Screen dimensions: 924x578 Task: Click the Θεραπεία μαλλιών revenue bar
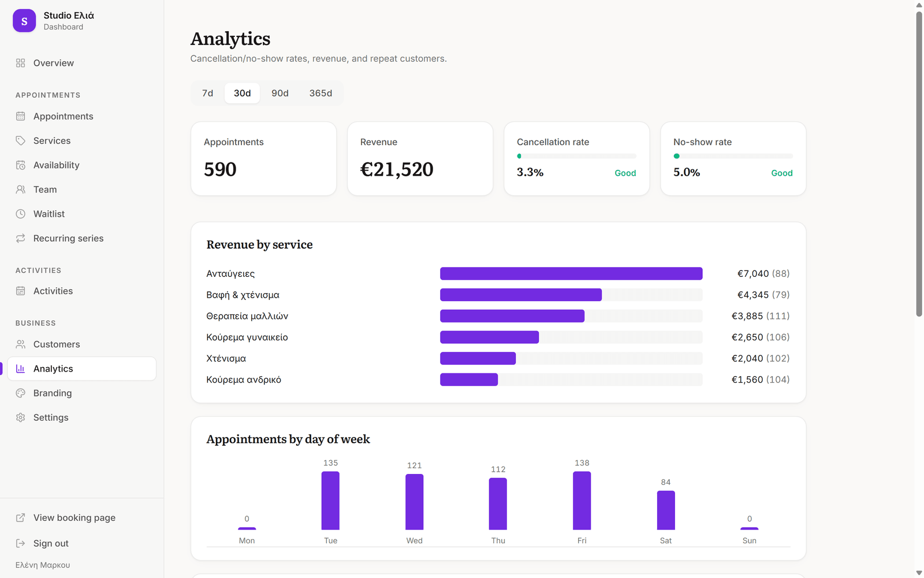(x=512, y=316)
